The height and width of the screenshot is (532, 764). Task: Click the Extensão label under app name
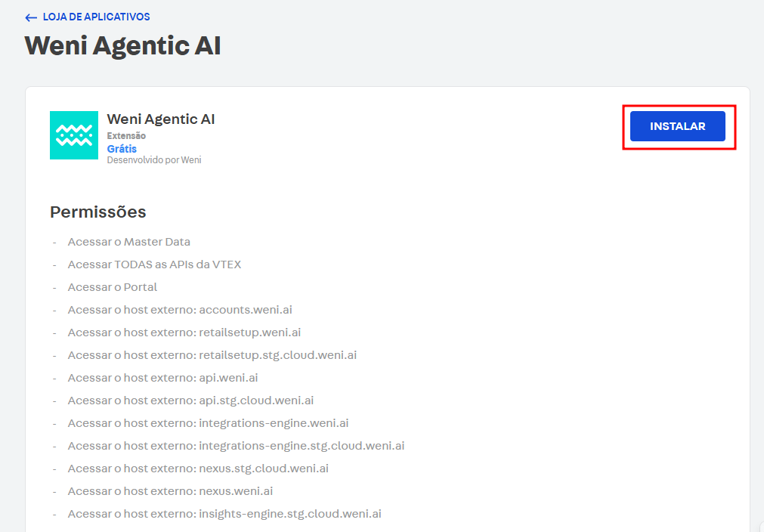(x=126, y=136)
